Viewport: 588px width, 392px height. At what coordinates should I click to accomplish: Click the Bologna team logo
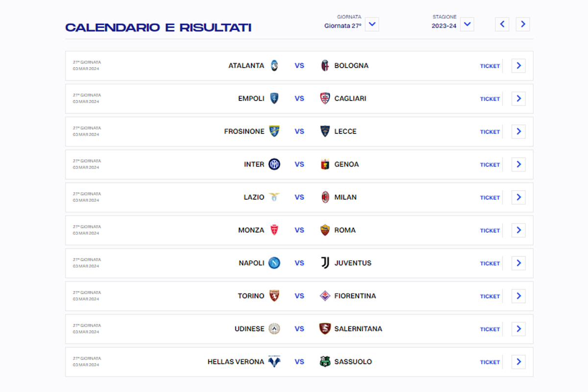(x=325, y=66)
